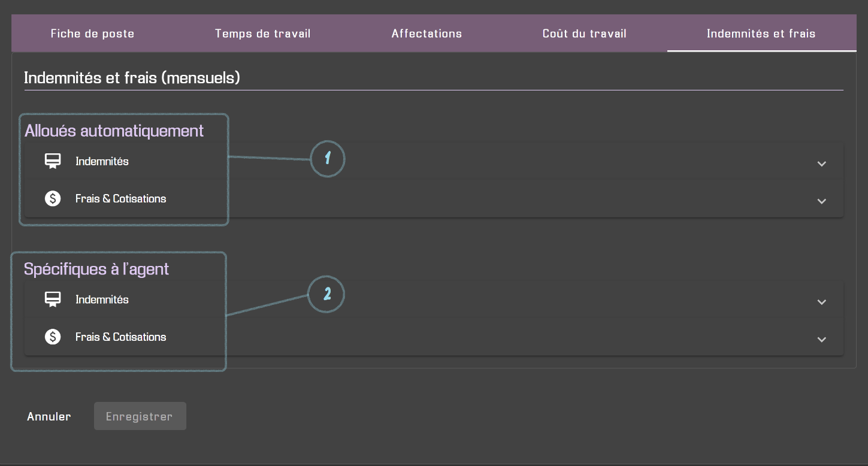The width and height of the screenshot is (868, 466).
Task: Expand Indemnités chevron in Alloués automatiquement
Action: point(822,164)
